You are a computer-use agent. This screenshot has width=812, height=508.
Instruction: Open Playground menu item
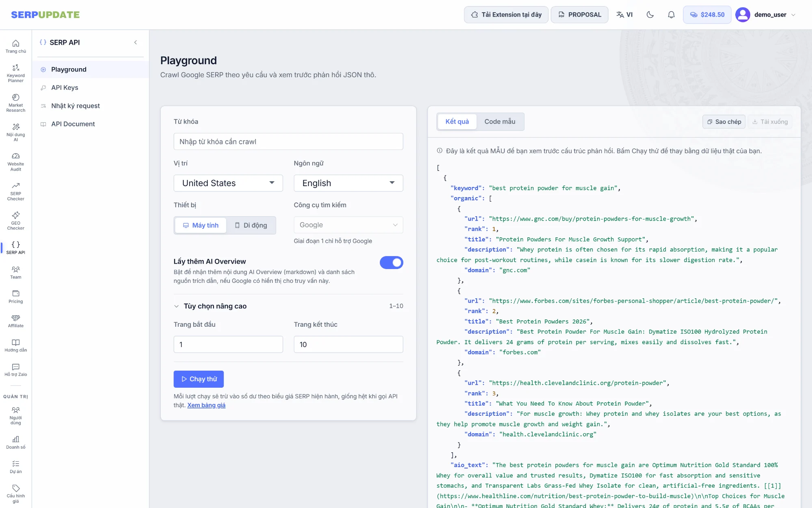(91, 69)
